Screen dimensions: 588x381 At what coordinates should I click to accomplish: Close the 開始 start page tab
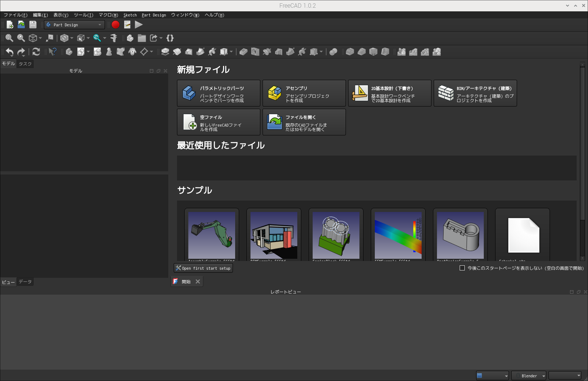point(198,281)
